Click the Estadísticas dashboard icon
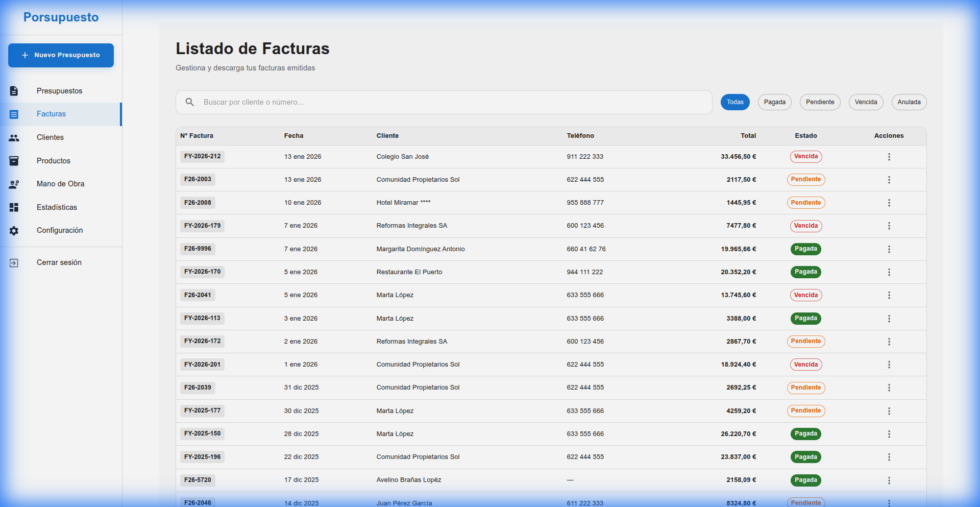This screenshot has height=507, width=980. [x=14, y=207]
